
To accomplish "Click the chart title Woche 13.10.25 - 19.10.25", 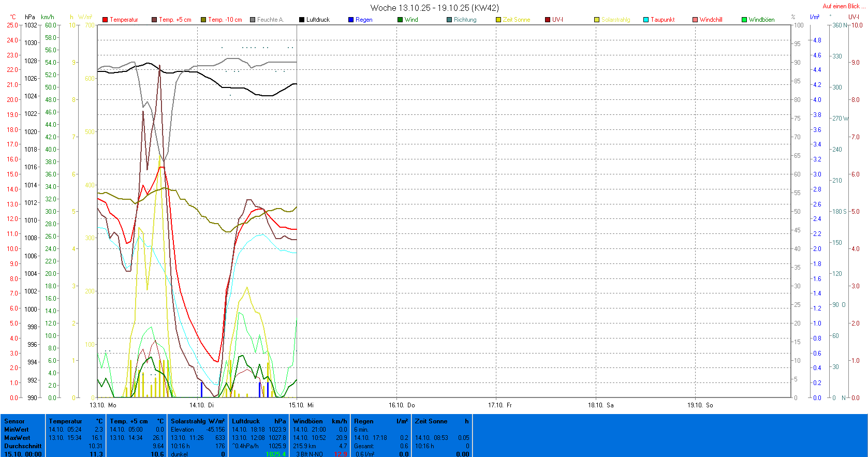I will click(434, 8).
